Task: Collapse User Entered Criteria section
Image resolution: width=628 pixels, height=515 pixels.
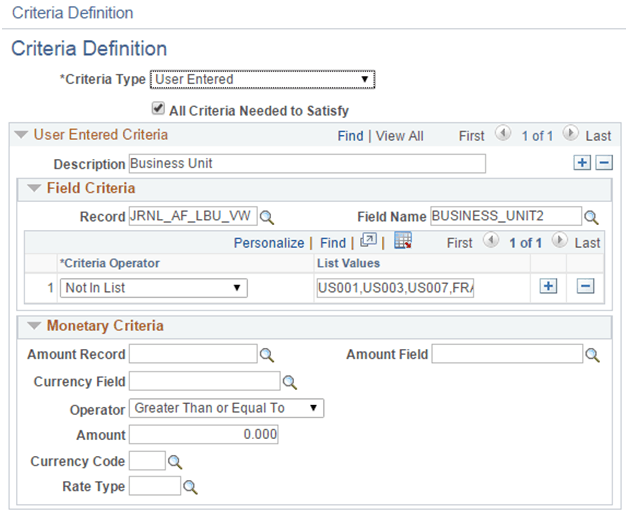Action: point(21,135)
